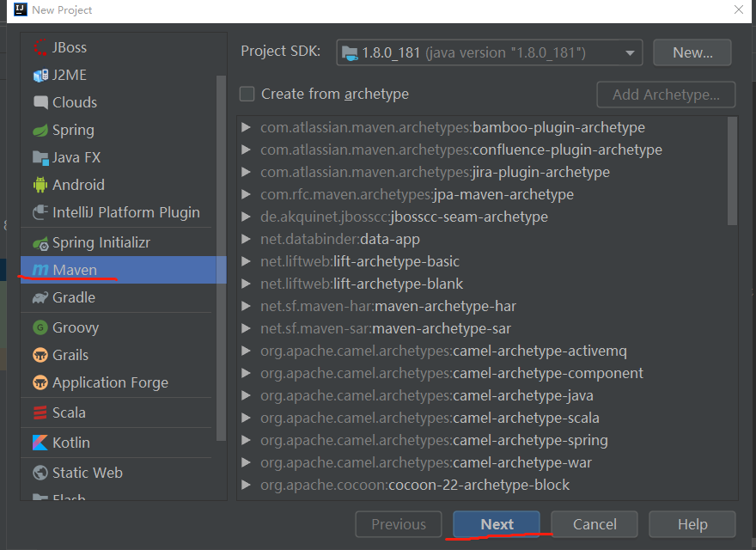
Task: Select Kotlin label in project list
Action: 71,443
